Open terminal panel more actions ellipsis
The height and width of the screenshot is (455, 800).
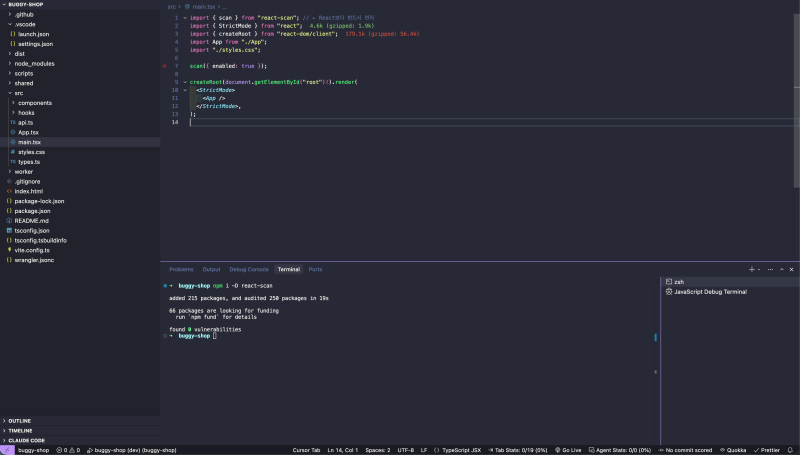[770, 269]
